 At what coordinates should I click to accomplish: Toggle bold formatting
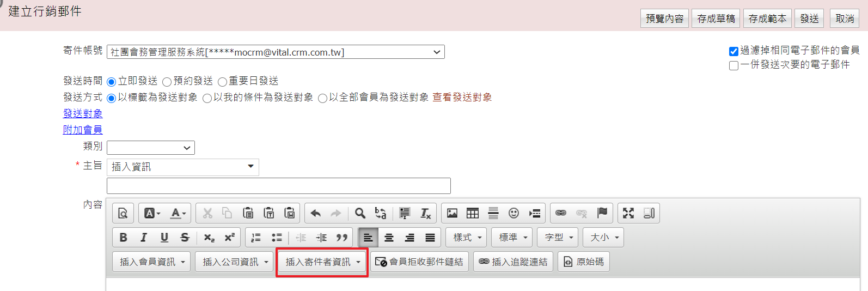(x=123, y=238)
